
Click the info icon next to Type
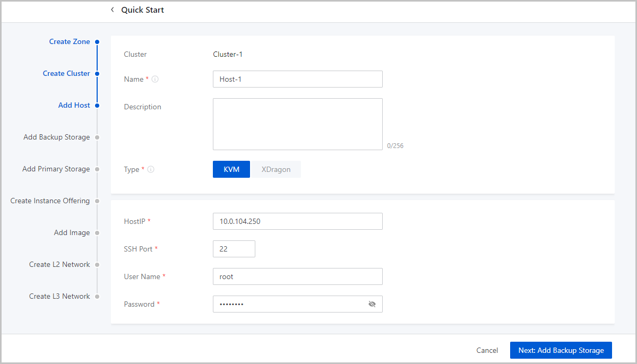(x=151, y=170)
